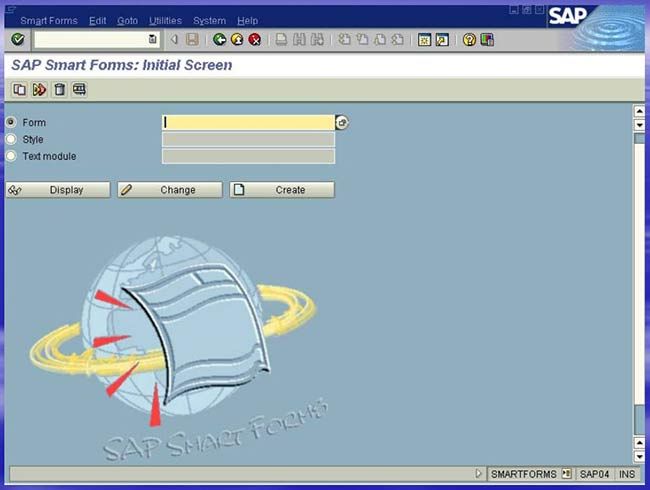This screenshot has height=490, width=650.
Task: Click the INS insert mode indicator
Action: [x=627, y=474]
